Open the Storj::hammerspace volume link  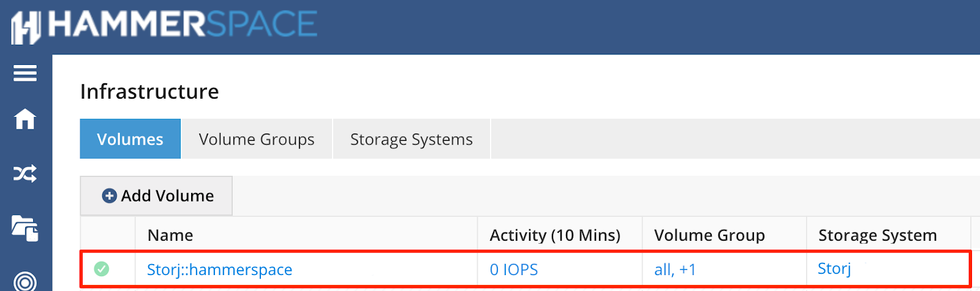click(x=220, y=270)
